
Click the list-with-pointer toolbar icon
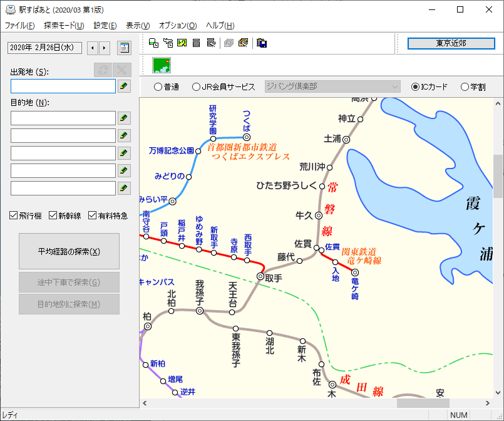pyautogui.click(x=211, y=43)
